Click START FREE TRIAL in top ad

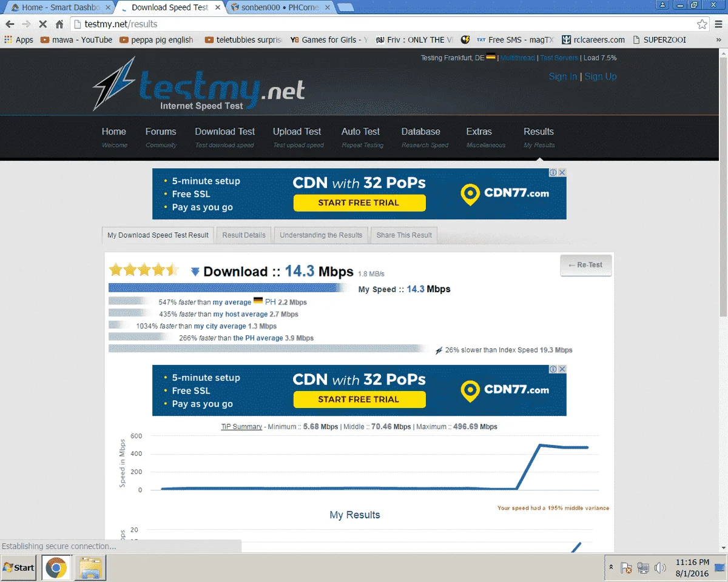359,203
